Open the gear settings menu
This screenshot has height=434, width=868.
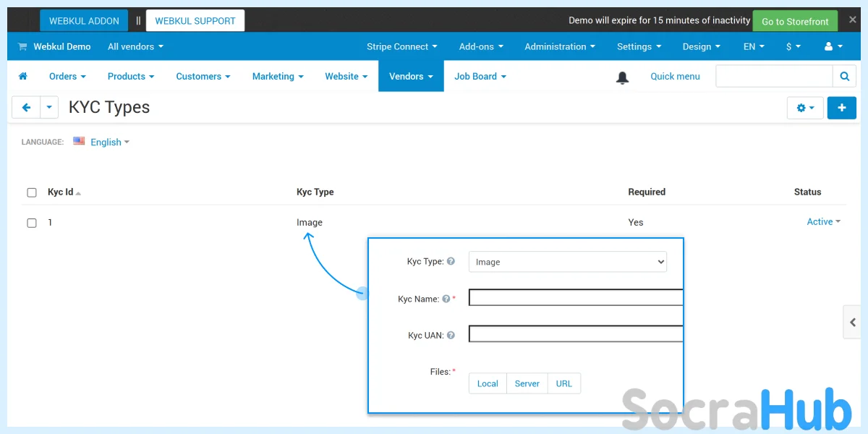pyautogui.click(x=805, y=108)
